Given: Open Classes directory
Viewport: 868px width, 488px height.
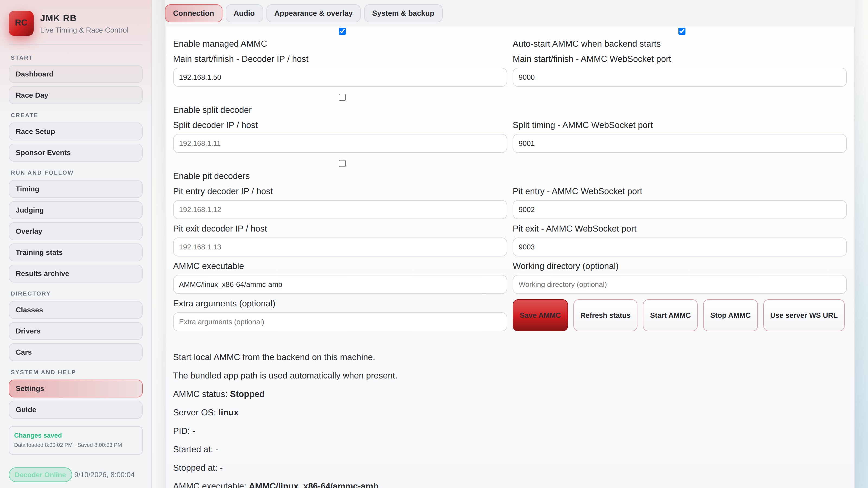Looking at the screenshot, I should tap(75, 310).
